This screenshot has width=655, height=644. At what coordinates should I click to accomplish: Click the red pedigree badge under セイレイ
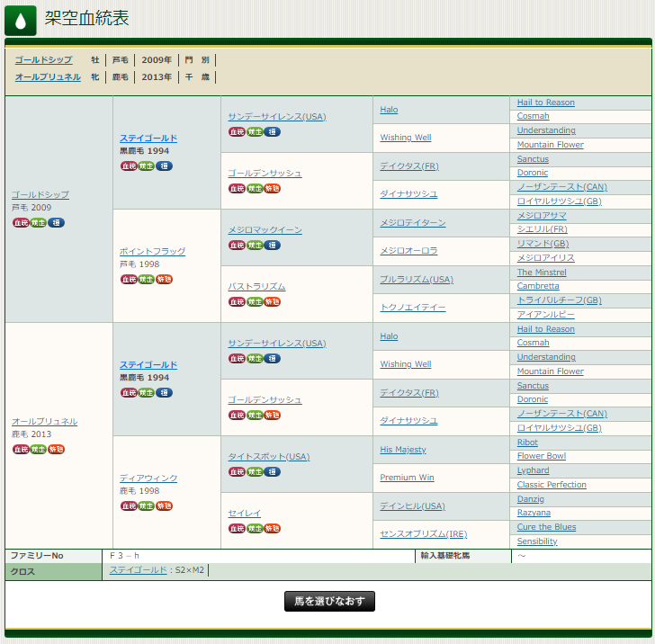tap(236, 529)
